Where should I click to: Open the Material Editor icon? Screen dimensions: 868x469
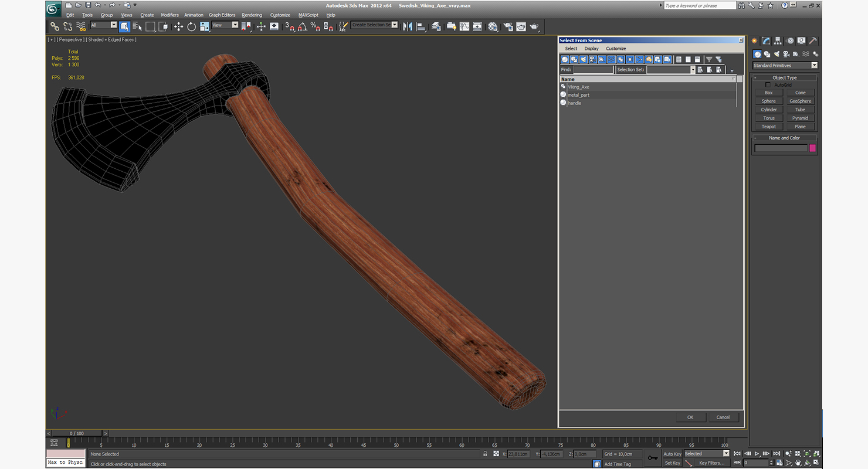pos(493,26)
